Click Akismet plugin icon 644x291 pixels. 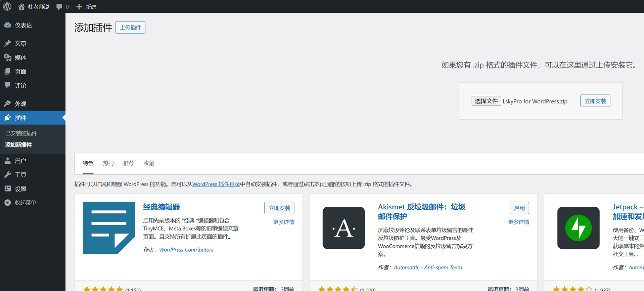pos(343,228)
